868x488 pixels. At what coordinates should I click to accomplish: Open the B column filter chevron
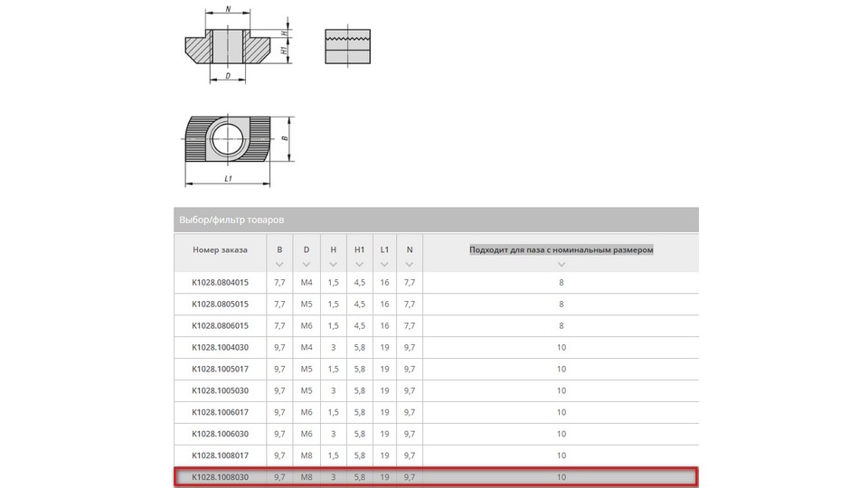click(x=279, y=265)
